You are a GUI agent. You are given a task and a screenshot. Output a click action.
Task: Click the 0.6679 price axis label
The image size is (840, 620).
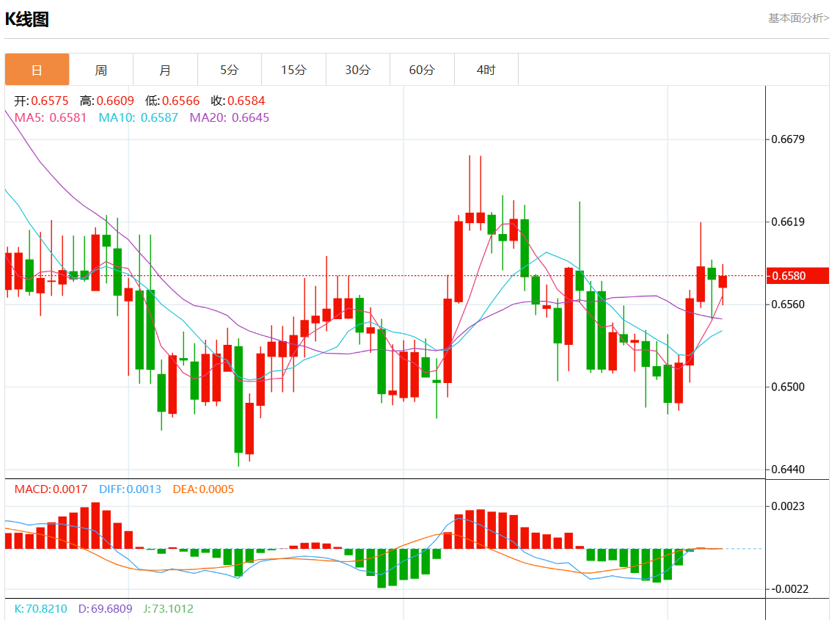pos(788,139)
